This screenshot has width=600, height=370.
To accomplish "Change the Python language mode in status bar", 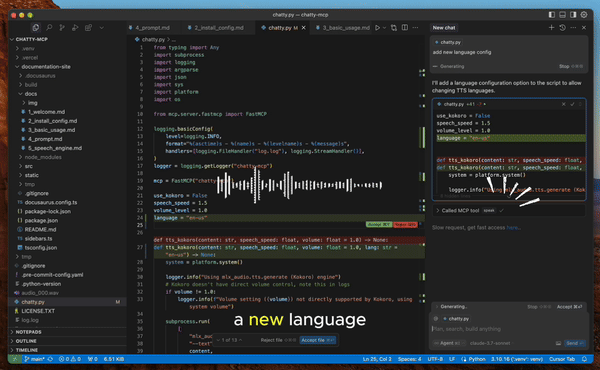I will 477,359.
